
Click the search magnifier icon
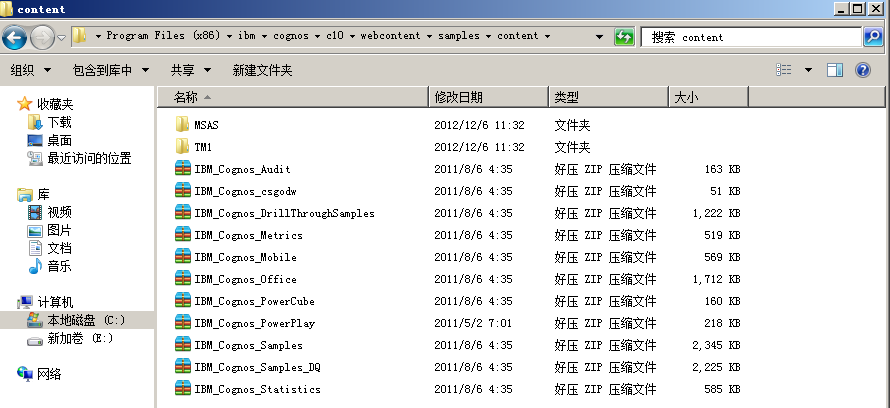tap(872, 37)
